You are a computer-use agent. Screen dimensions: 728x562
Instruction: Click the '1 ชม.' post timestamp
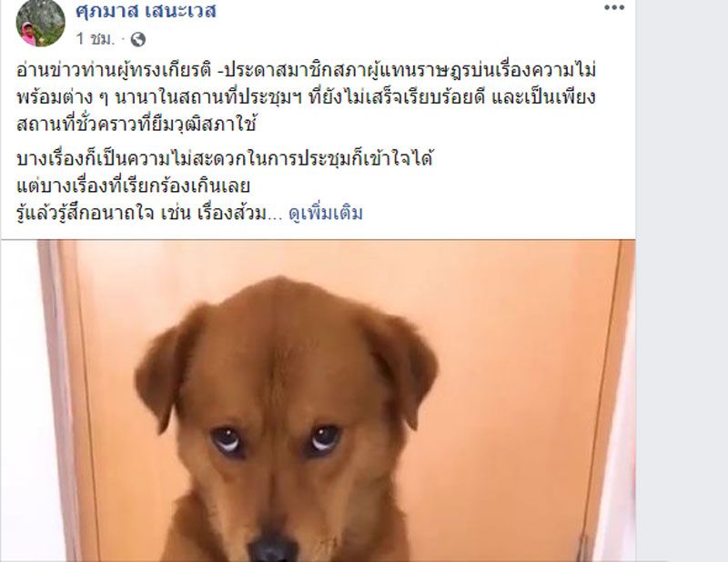(96, 39)
